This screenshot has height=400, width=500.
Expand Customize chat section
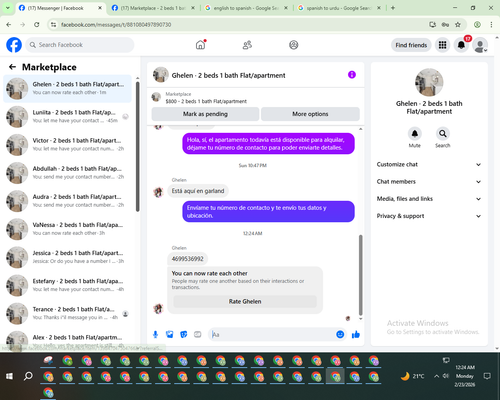(429, 164)
